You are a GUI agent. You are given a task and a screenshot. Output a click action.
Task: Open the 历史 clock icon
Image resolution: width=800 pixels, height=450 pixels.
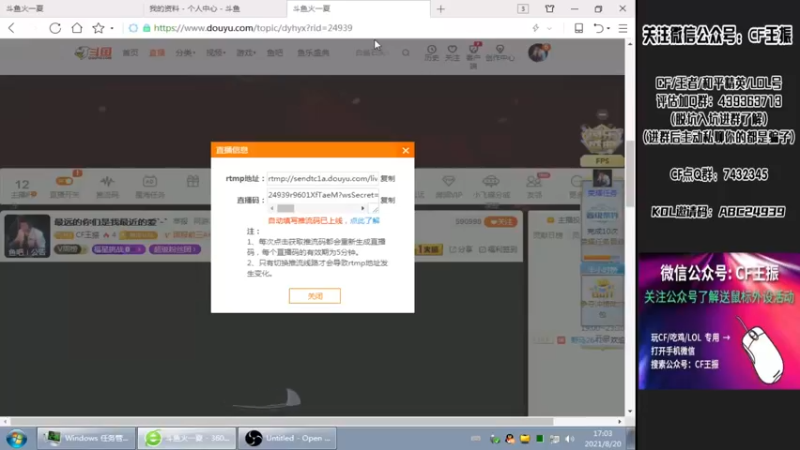point(432,53)
